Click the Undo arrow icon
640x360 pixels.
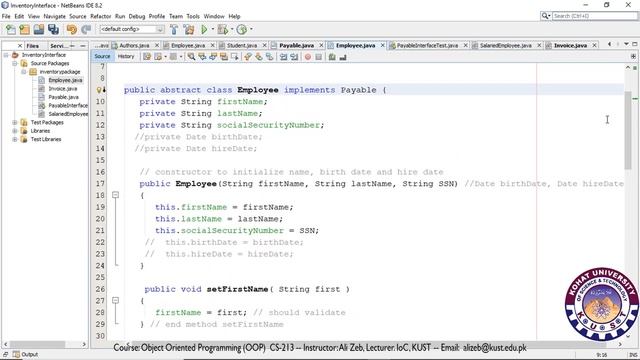click(x=72, y=29)
